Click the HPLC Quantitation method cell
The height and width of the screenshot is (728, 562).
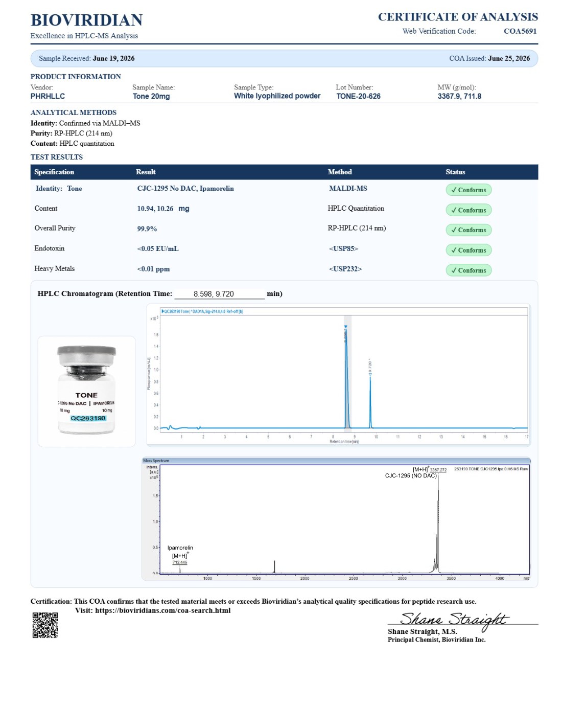pos(356,209)
